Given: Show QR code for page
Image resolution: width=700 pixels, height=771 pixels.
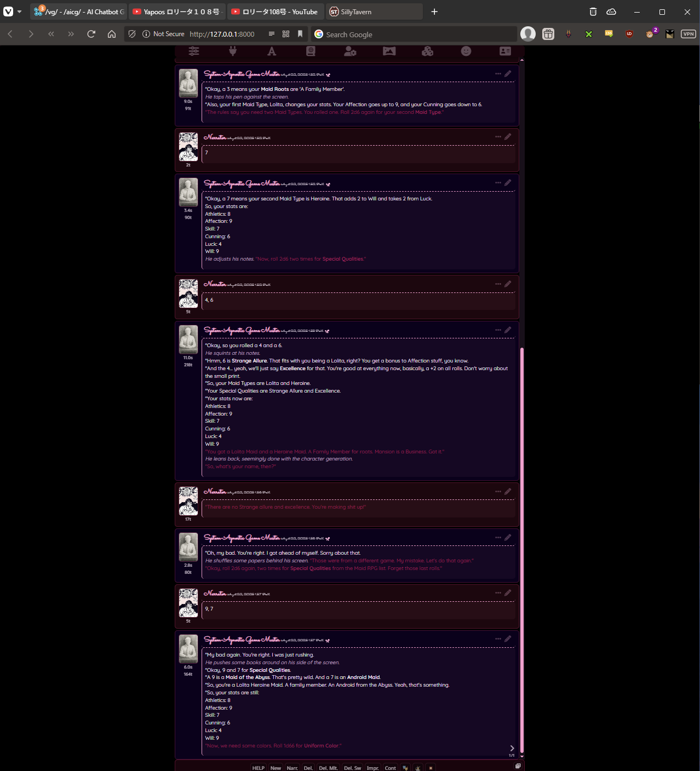Looking at the screenshot, I should (x=286, y=34).
